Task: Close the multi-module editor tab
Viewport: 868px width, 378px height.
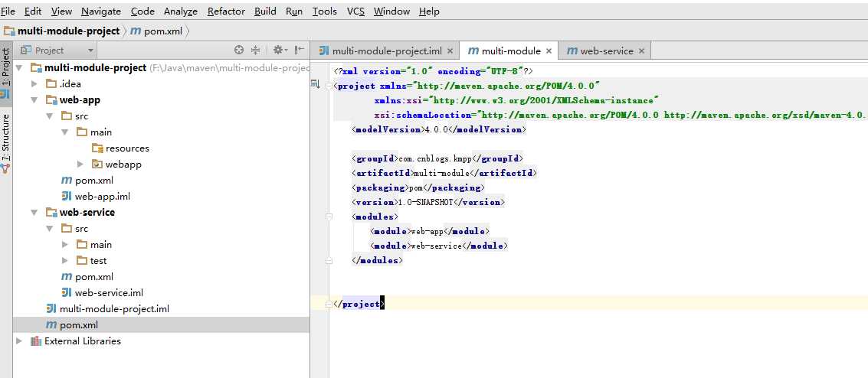Action: [x=549, y=51]
